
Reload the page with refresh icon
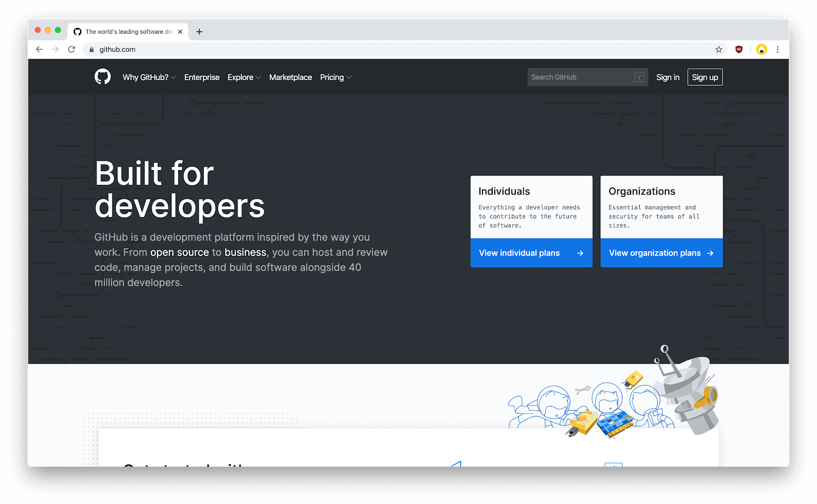click(71, 50)
